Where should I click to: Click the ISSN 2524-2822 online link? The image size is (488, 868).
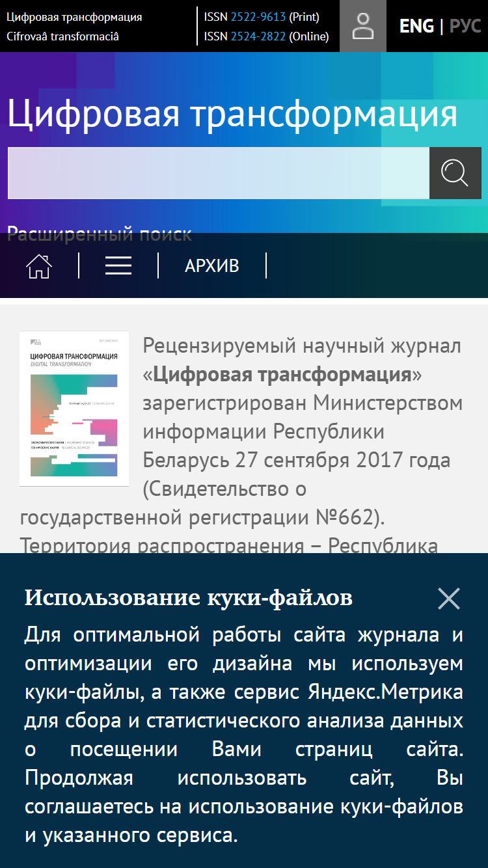point(258,36)
